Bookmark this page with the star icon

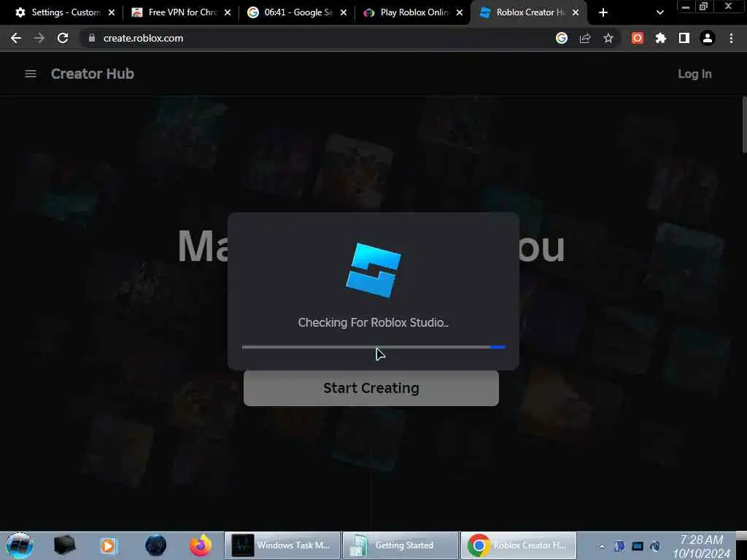point(608,38)
